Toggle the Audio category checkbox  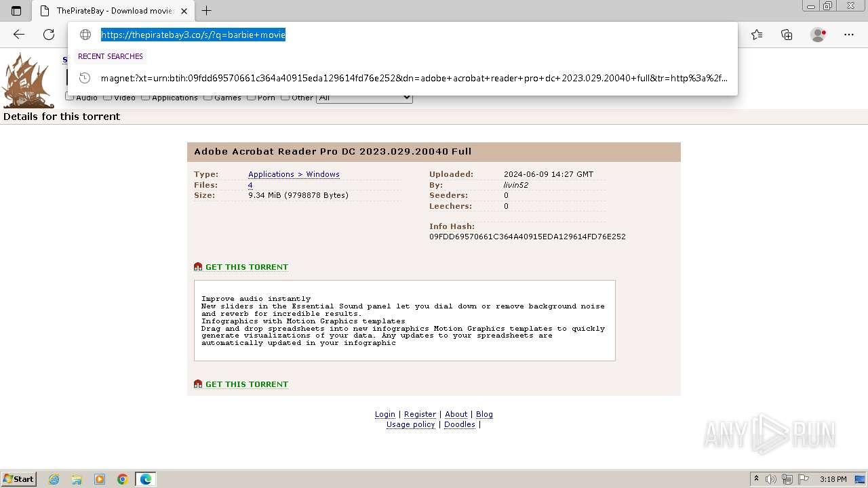[69, 97]
